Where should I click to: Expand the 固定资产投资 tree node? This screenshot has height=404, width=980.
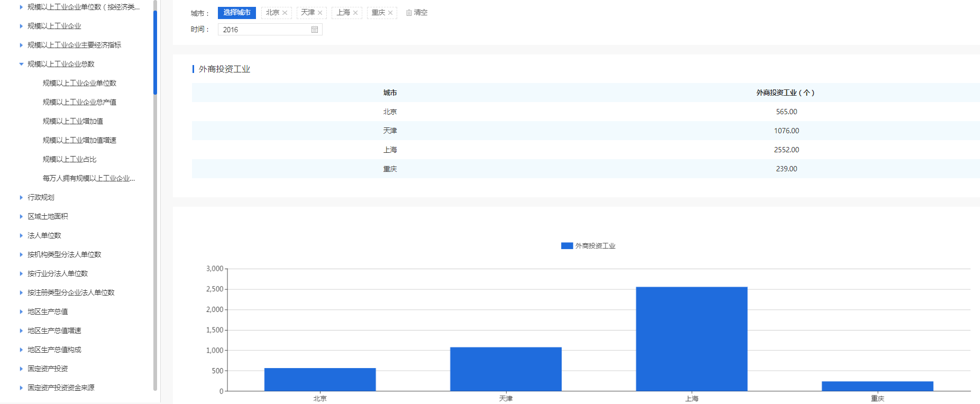(21, 369)
